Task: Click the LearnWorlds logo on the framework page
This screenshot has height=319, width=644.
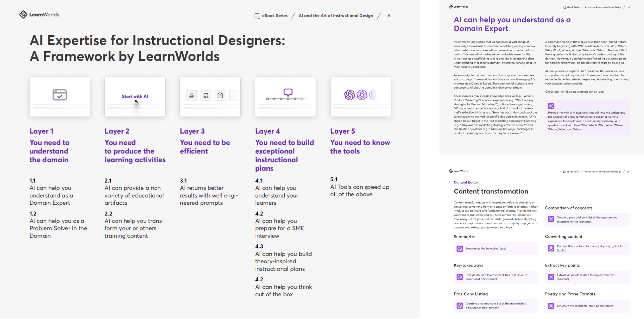Action: (x=39, y=14)
